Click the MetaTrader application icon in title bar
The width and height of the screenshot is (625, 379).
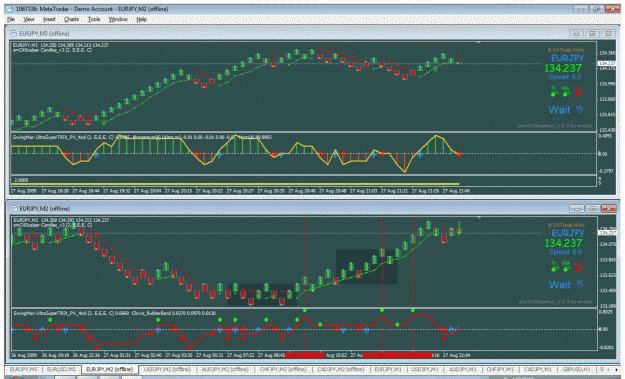[x=9, y=9]
